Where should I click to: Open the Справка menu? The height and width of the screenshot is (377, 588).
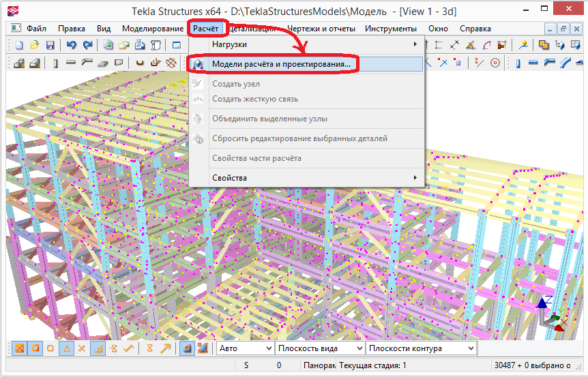pyautogui.click(x=475, y=29)
